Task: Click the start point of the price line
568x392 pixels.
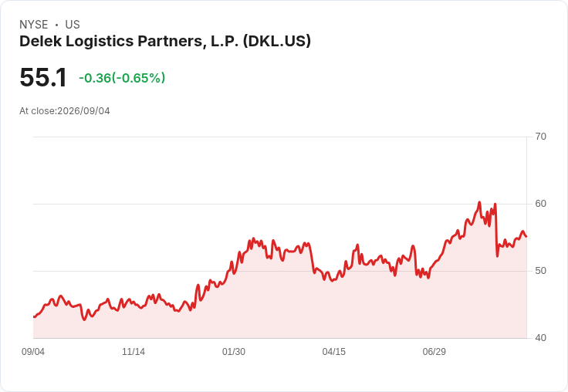Action: click(34, 316)
